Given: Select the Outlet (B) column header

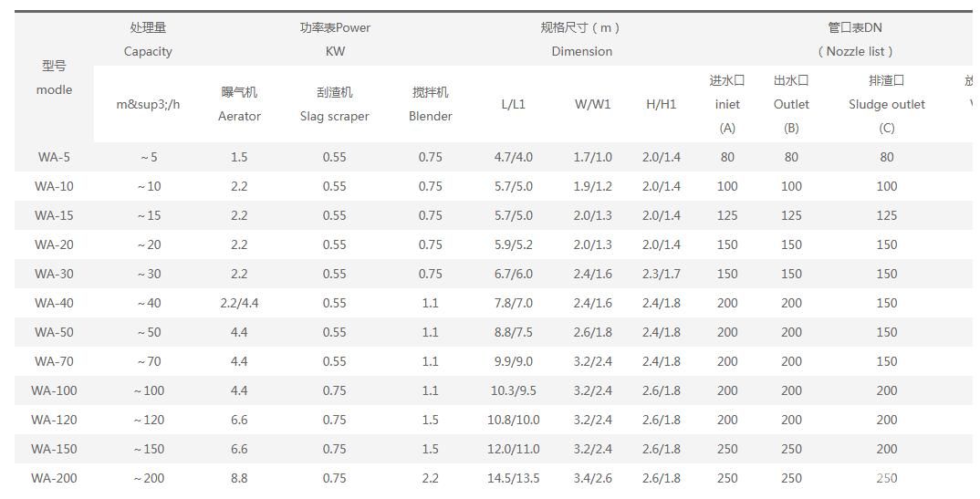Looking at the screenshot, I should (x=791, y=104).
